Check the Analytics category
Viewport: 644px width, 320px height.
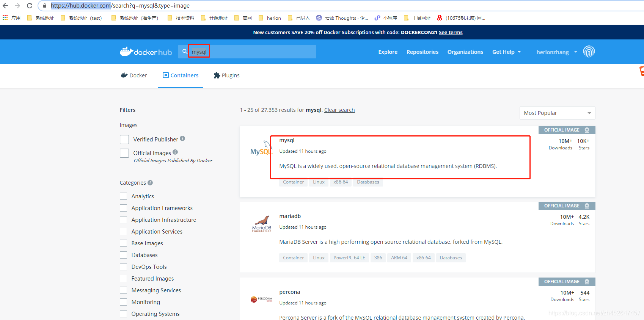coord(123,196)
